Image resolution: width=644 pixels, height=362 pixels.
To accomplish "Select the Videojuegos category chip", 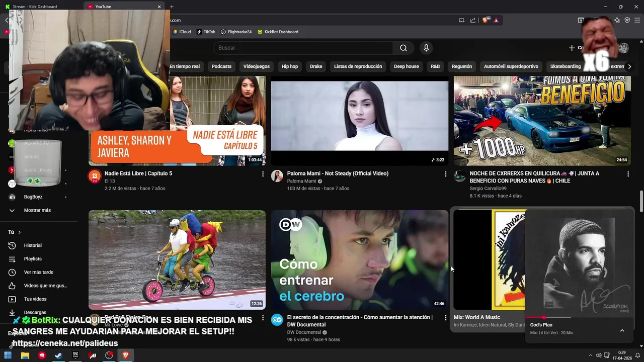I will click(x=256, y=66).
